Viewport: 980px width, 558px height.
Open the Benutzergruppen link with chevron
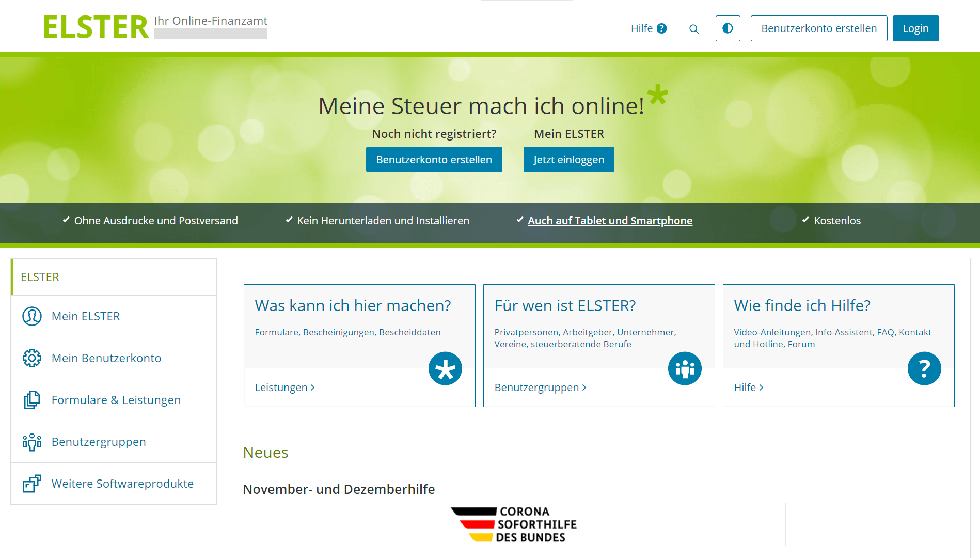click(541, 388)
